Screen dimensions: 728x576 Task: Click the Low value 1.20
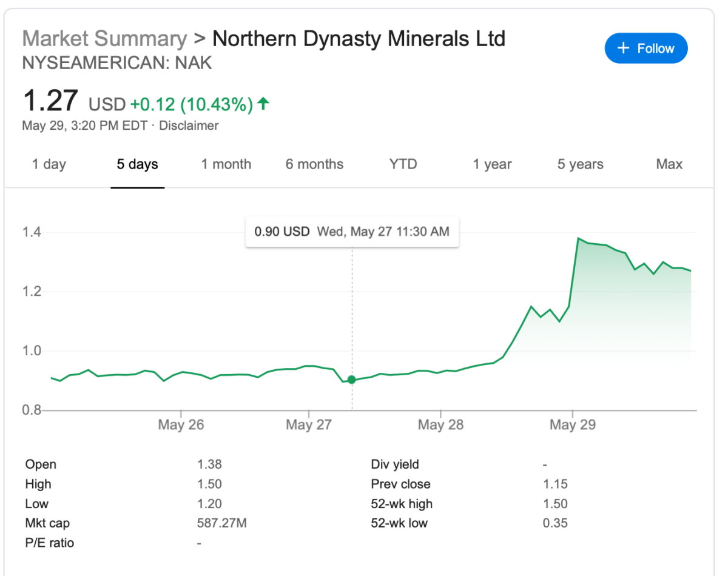click(209, 504)
